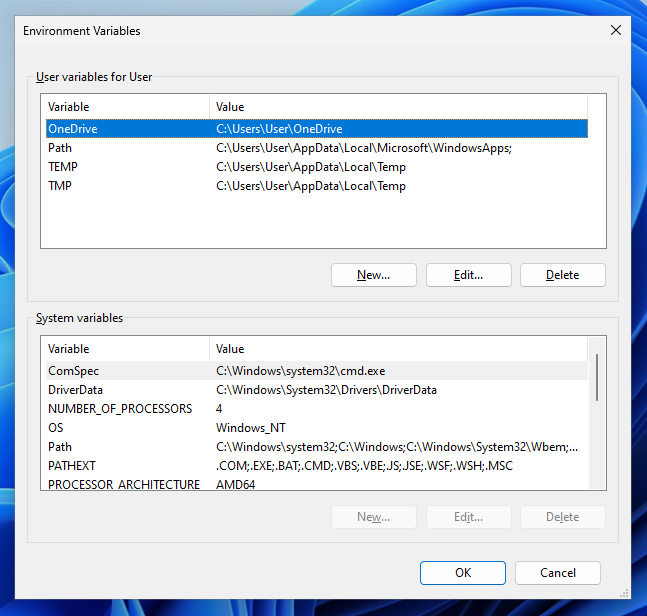Image resolution: width=647 pixels, height=616 pixels.
Task: Close the Environment Variables dialog
Action: tap(616, 30)
